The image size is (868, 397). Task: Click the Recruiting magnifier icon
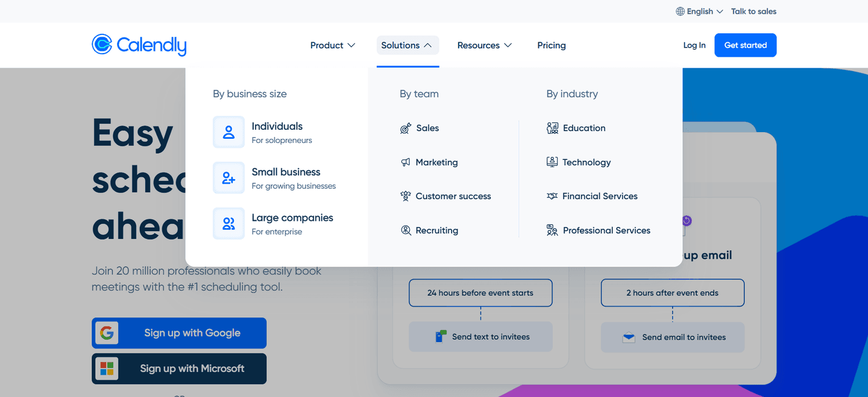[x=406, y=230]
